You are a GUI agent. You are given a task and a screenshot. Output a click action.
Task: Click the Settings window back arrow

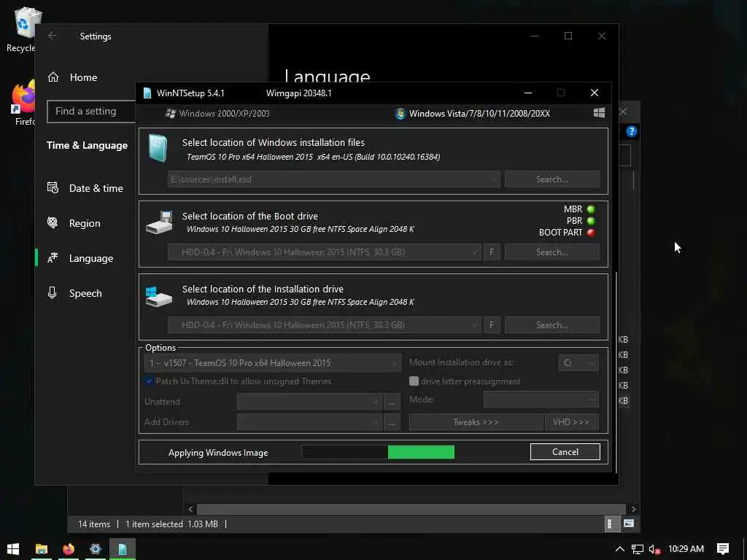pyautogui.click(x=53, y=36)
